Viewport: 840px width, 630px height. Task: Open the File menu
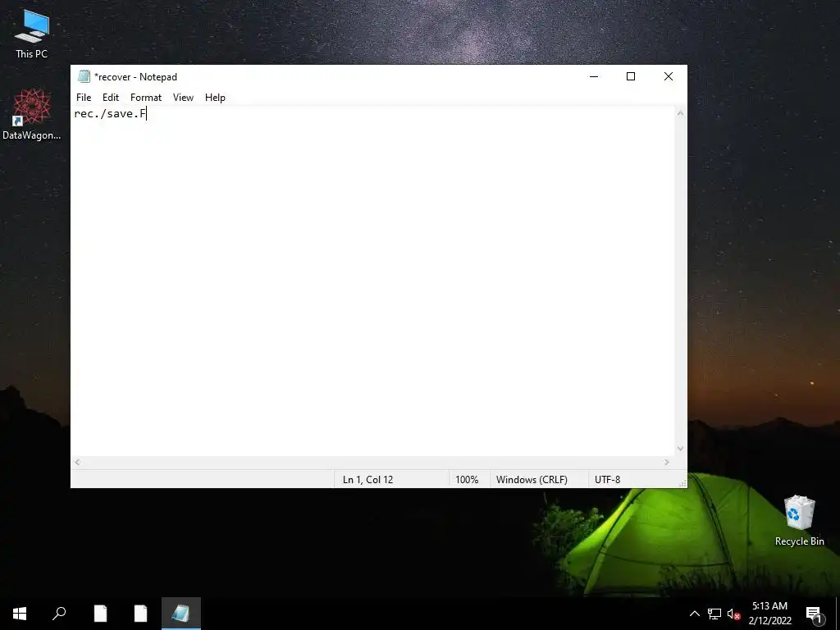click(x=84, y=98)
